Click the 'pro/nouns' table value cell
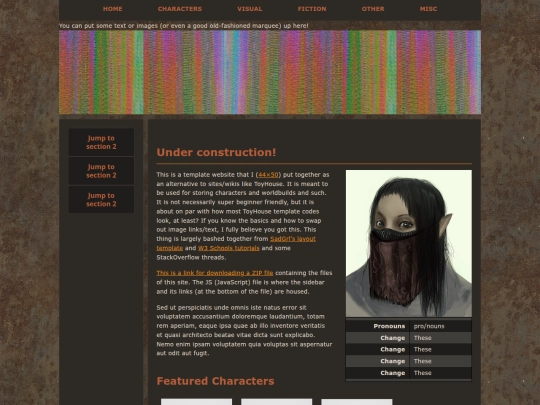This screenshot has width=540, height=405. click(440, 326)
